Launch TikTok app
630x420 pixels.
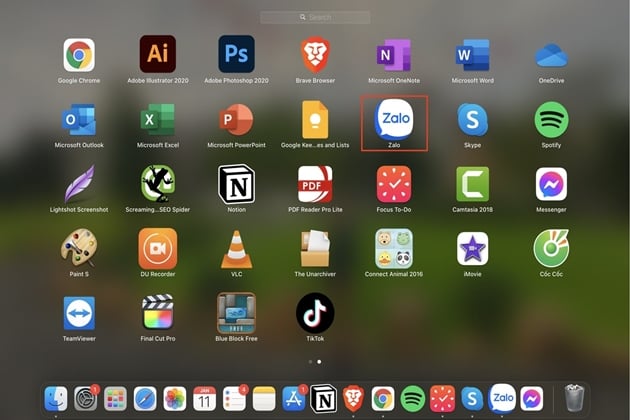315,313
